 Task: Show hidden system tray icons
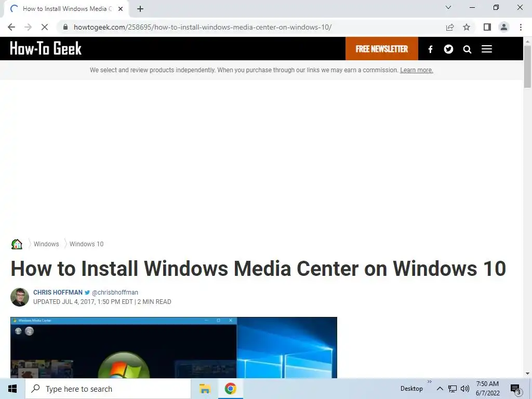click(440, 389)
